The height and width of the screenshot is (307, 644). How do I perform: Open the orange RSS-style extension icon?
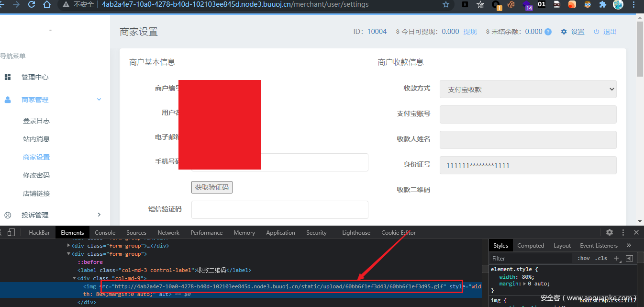pyautogui.click(x=572, y=4)
